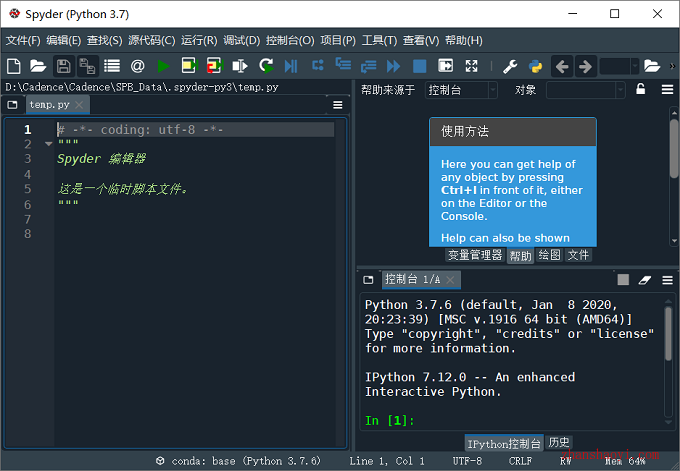Select the temp.py editor tab
This screenshot has height=471, width=680.
click(58, 105)
